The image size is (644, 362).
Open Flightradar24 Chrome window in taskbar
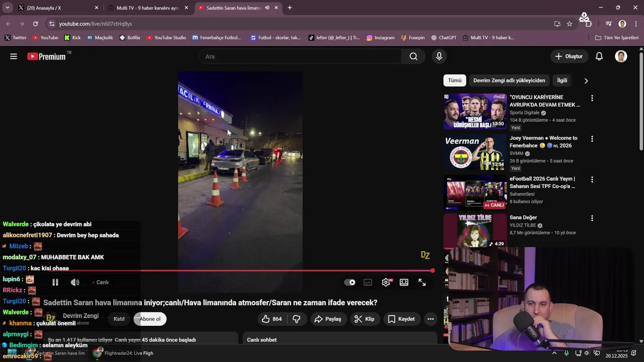123,353
